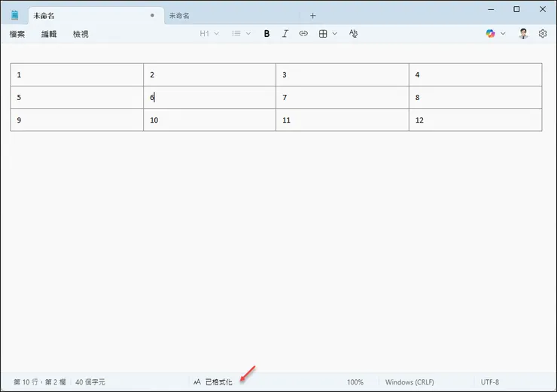Click Windows (CRLF) line ending indicator
The height and width of the screenshot is (392, 557).
pos(409,382)
